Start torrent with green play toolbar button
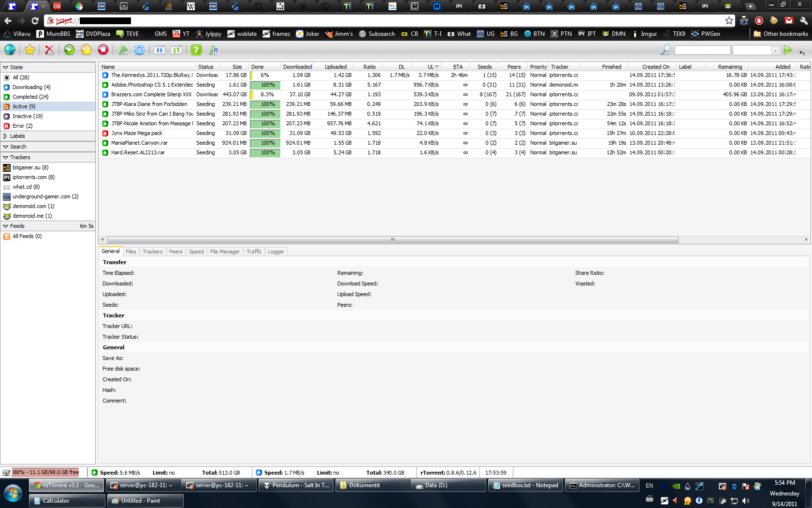The width and height of the screenshot is (812, 508). 69,50
